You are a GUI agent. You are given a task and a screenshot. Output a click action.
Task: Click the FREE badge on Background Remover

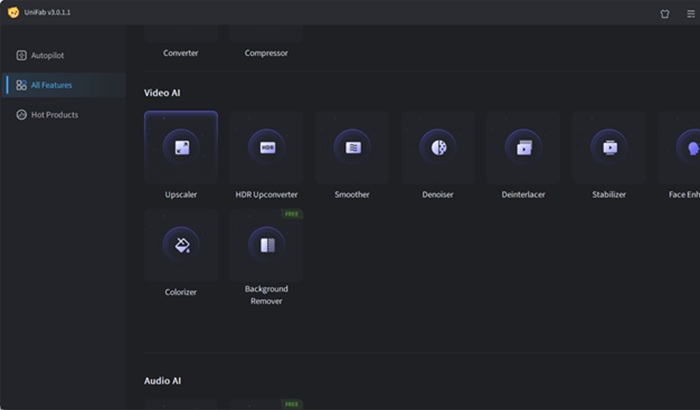click(x=292, y=214)
